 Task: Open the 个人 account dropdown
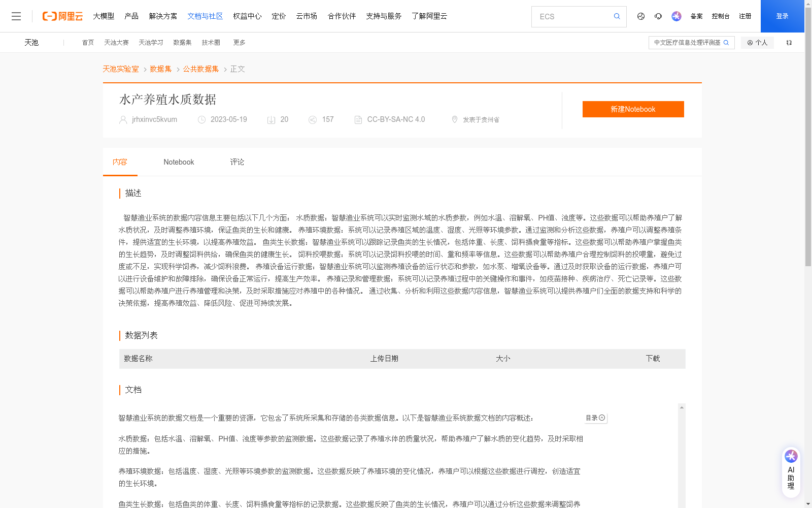pos(757,43)
